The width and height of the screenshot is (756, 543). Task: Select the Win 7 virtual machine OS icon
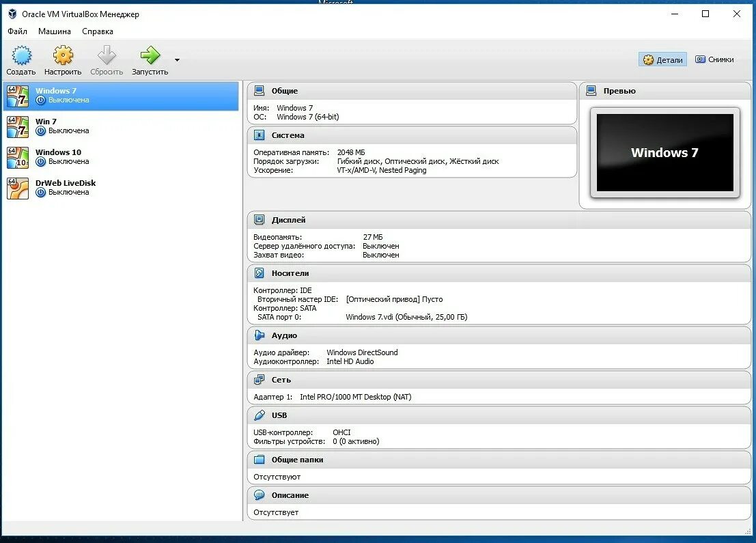pos(18,127)
